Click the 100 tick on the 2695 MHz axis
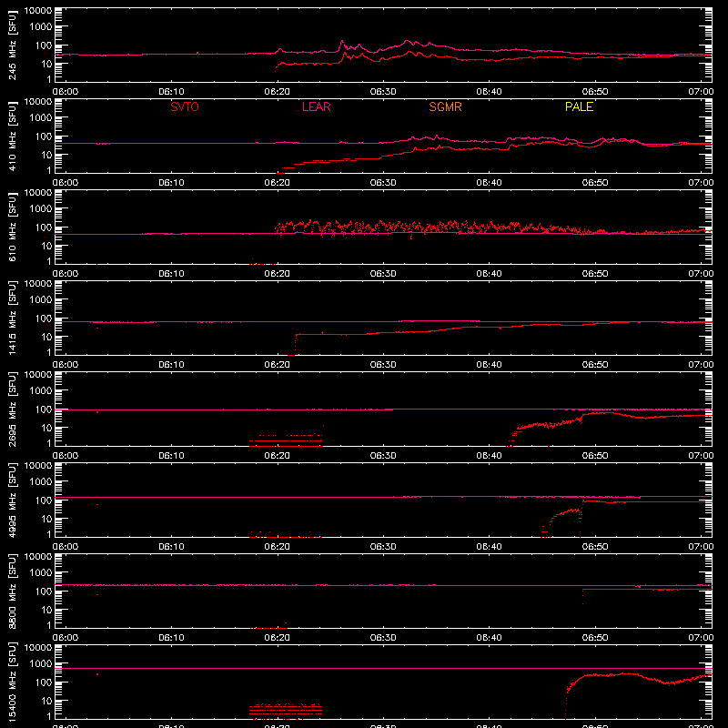The width and height of the screenshot is (728, 728). point(45,409)
